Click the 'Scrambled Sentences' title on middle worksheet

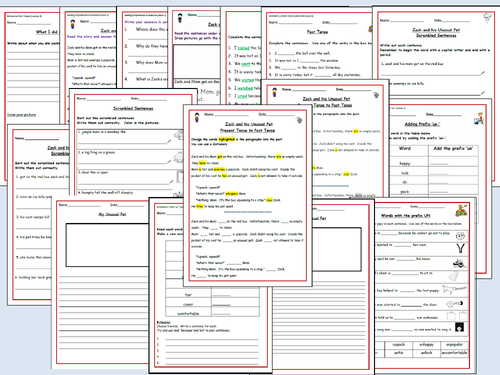pos(133,108)
